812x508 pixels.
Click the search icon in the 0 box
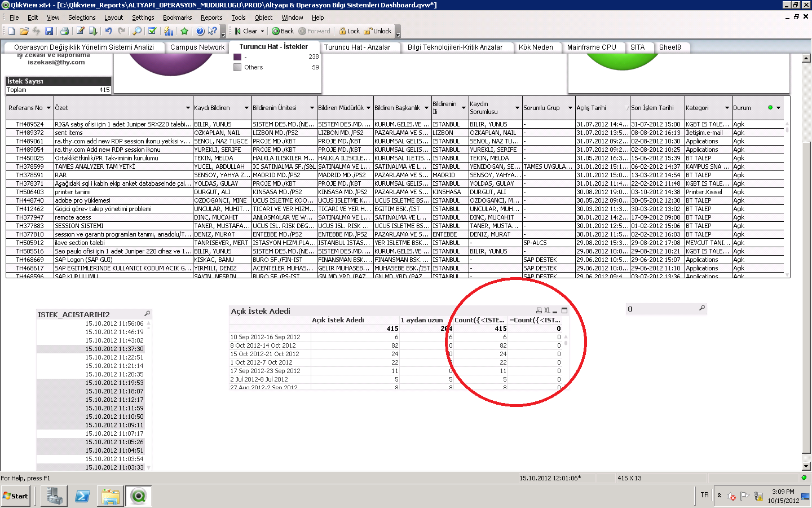tap(702, 308)
